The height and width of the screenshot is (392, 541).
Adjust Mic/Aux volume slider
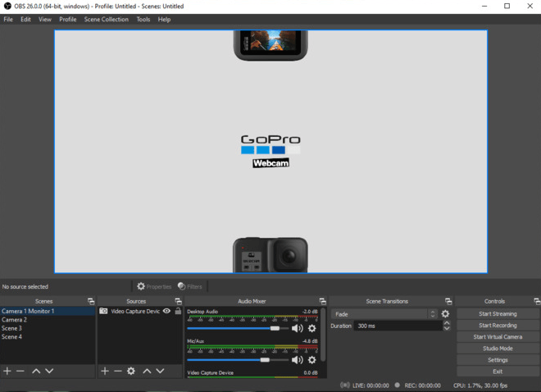pos(238,360)
